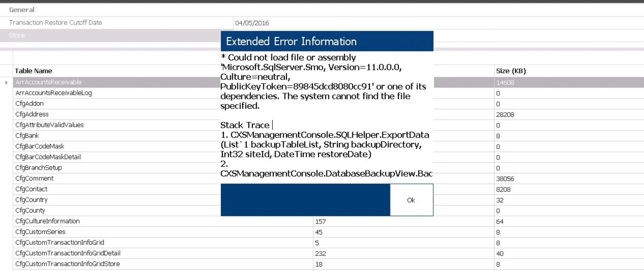
Task: Dismiss error dialog with Ok button
Action: click(411, 200)
